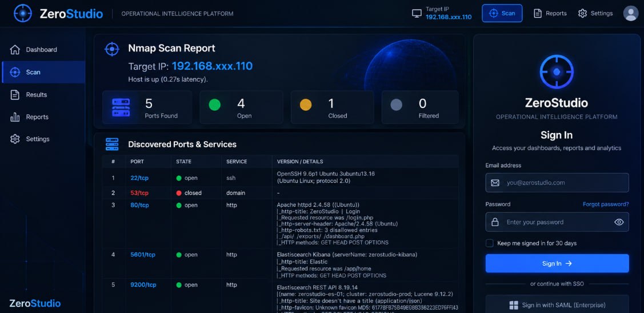Open Settings in the sidebar
644x313 pixels.
click(43, 139)
